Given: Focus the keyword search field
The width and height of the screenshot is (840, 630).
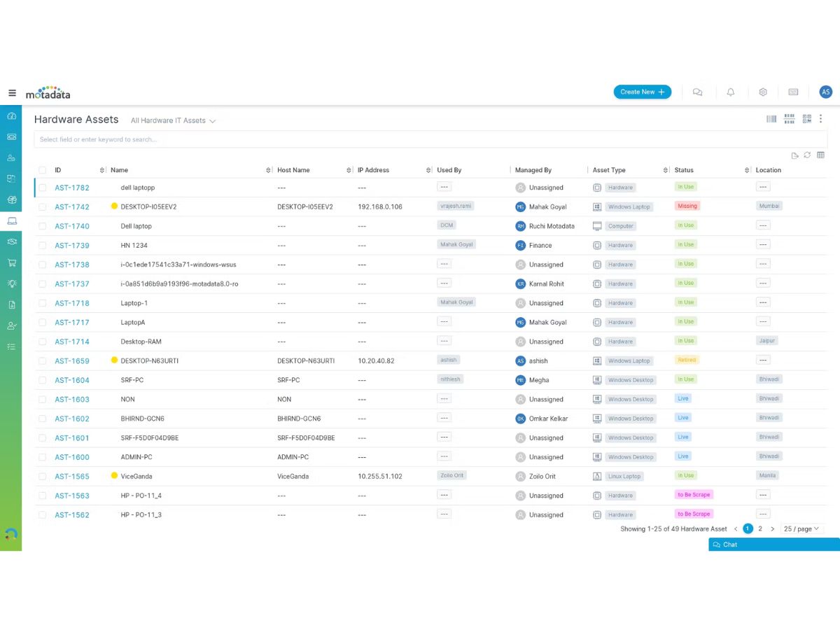Looking at the screenshot, I should (x=430, y=139).
